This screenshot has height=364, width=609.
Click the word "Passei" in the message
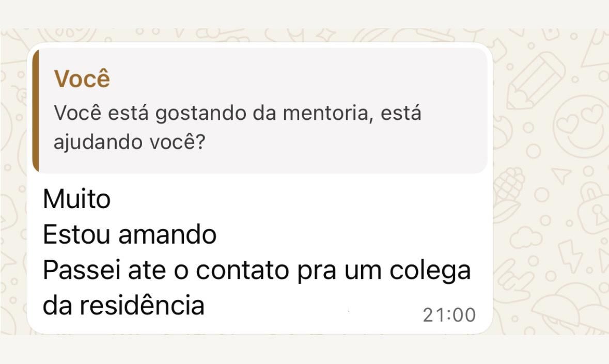pyautogui.click(x=79, y=271)
